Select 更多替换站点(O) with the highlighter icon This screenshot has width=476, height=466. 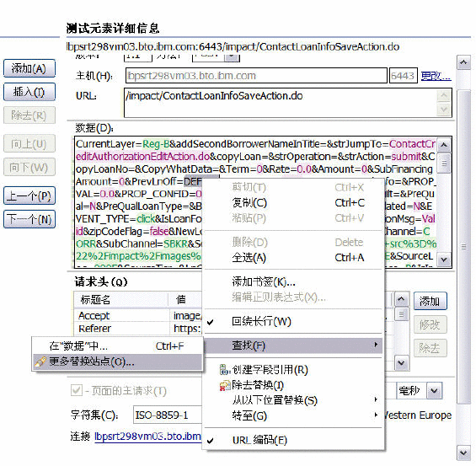(x=117, y=362)
